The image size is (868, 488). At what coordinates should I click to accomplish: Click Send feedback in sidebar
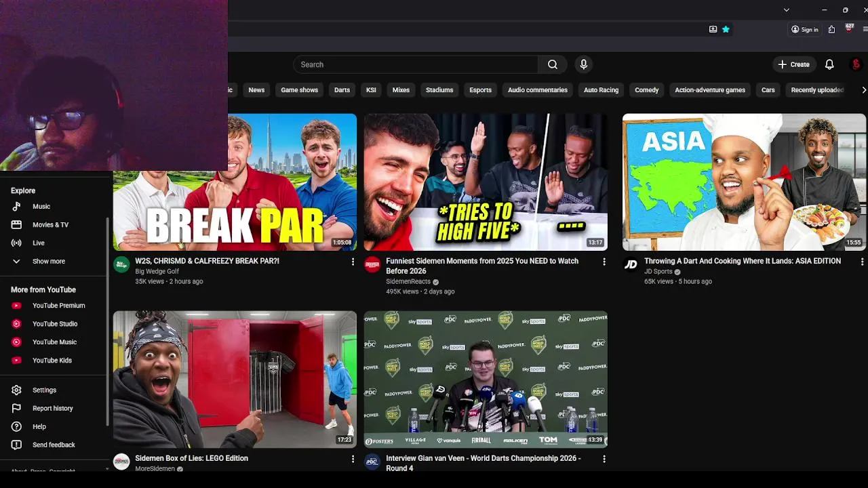click(x=54, y=445)
